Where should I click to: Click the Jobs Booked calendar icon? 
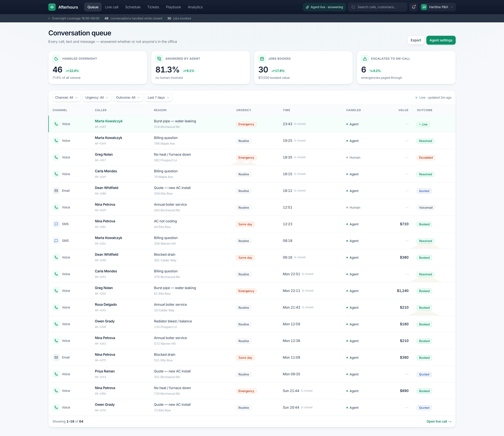(x=262, y=59)
